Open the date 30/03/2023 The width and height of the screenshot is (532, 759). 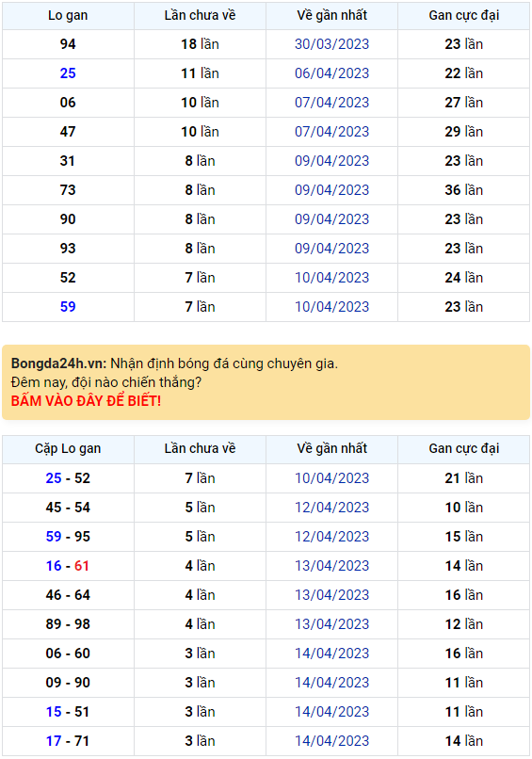332,44
